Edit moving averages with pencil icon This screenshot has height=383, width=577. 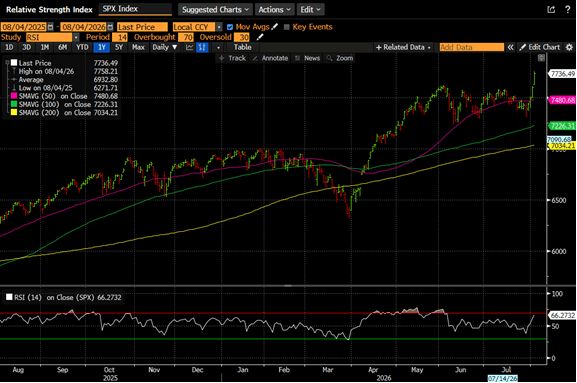pyautogui.click(x=275, y=27)
